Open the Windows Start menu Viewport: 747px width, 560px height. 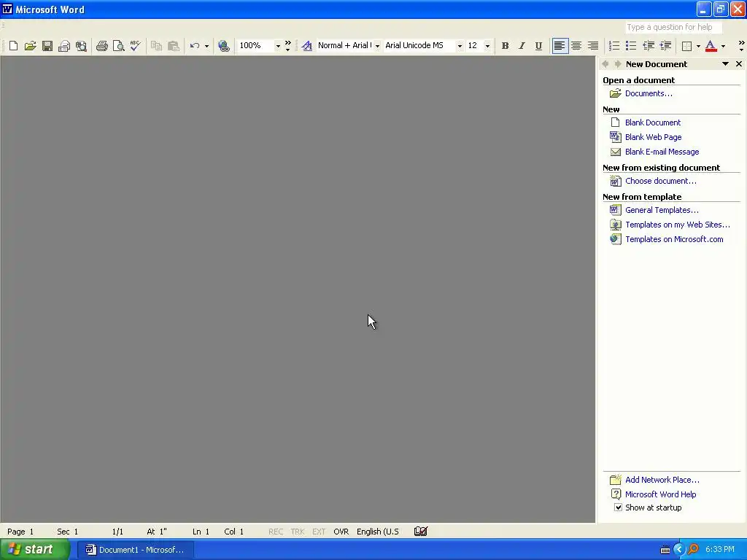click(35, 550)
